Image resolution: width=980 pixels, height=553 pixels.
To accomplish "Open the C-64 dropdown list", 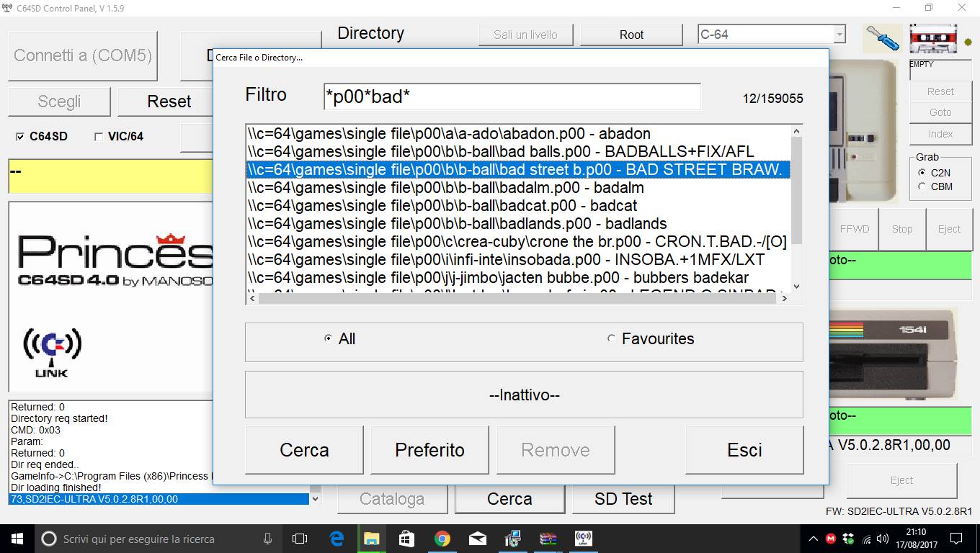I will click(839, 35).
